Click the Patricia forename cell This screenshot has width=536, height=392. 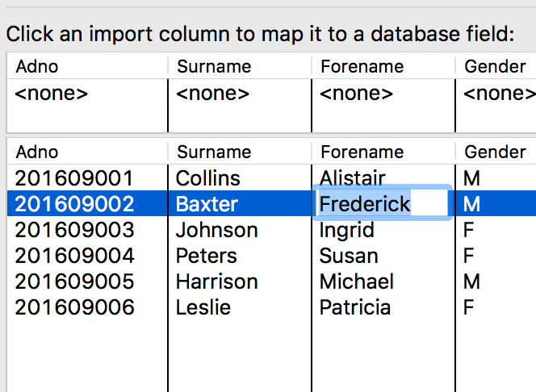tap(355, 307)
